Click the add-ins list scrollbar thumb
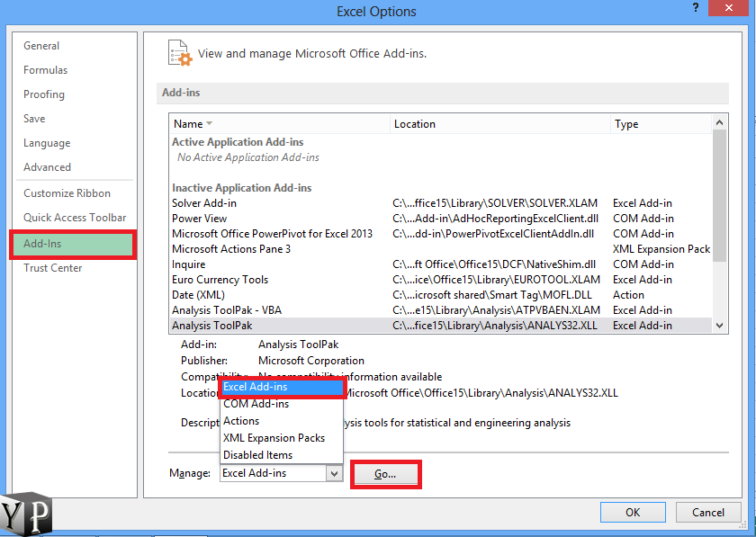The height and width of the screenshot is (537, 756). pyautogui.click(x=719, y=195)
